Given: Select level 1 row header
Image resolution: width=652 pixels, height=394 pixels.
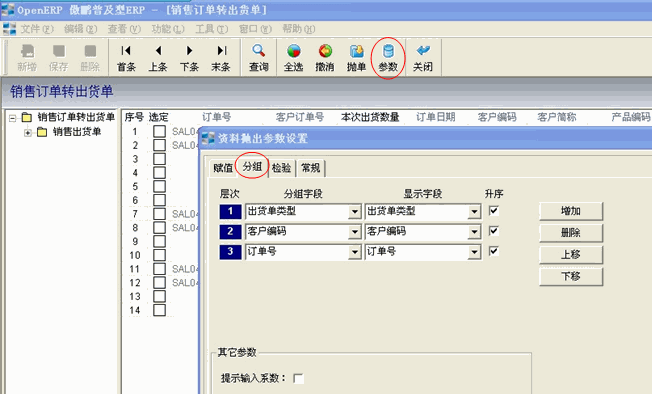Looking at the screenshot, I should [x=230, y=212].
